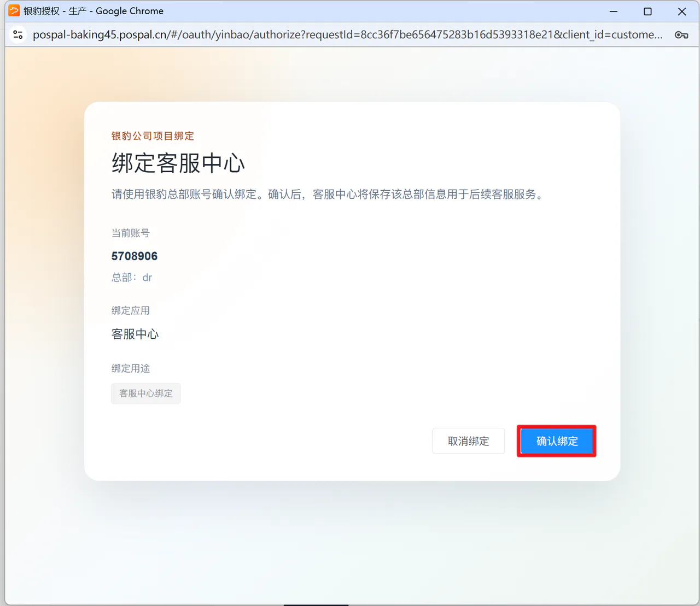Click the 客服中心绑定 purpose tag
The height and width of the screenshot is (606, 700).
click(x=146, y=393)
